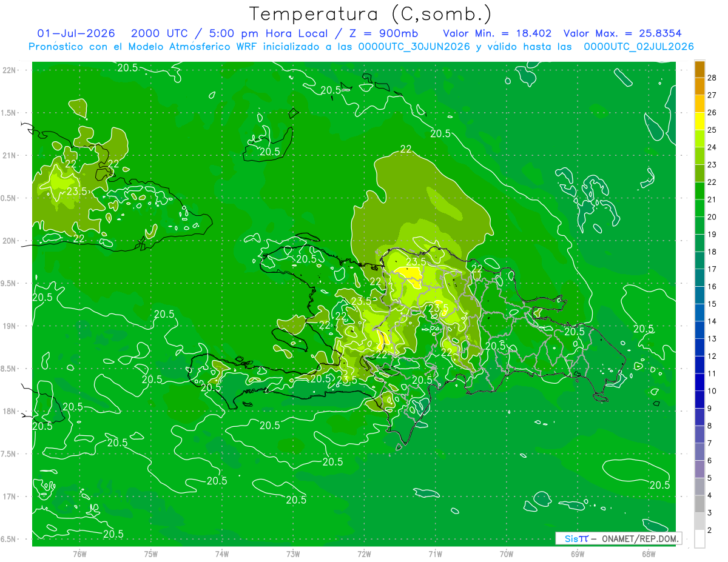This screenshot has width=728, height=562.
Task: Click the legend label "12"
Action: [712, 356]
